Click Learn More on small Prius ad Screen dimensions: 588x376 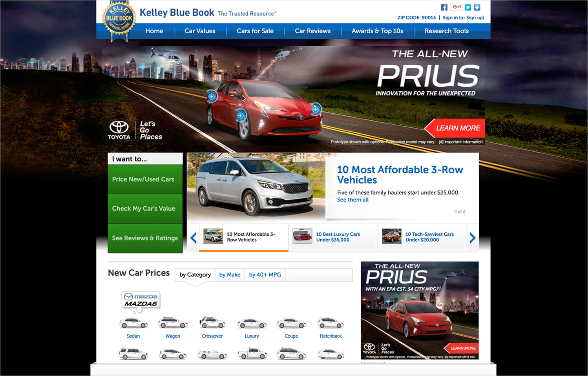pyautogui.click(x=460, y=348)
